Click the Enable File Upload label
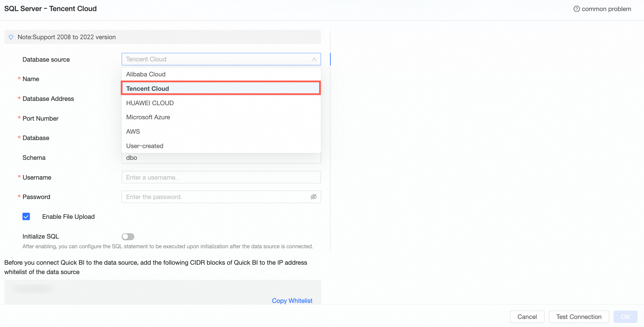The width and height of the screenshot is (644, 327). click(68, 217)
